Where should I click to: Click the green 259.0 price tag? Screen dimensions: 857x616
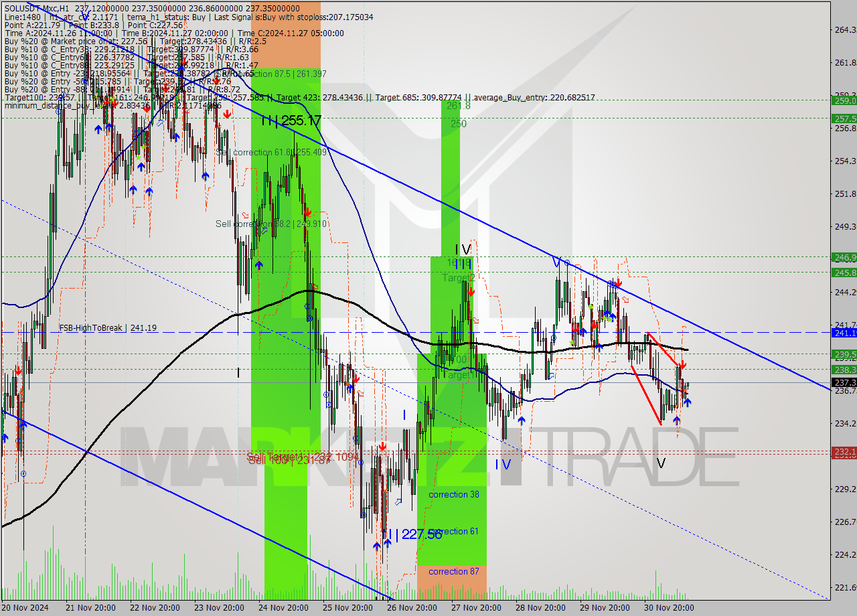(x=844, y=100)
